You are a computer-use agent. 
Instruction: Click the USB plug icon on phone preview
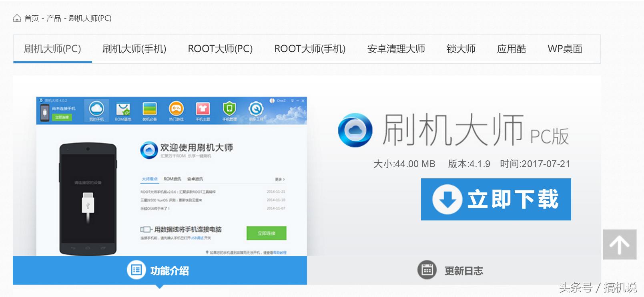[x=88, y=207]
